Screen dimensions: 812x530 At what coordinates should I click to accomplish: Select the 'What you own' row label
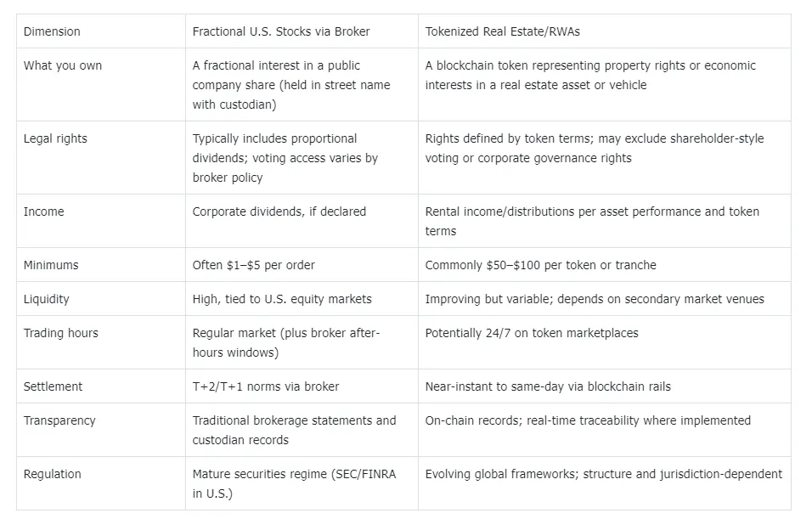[x=63, y=65]
